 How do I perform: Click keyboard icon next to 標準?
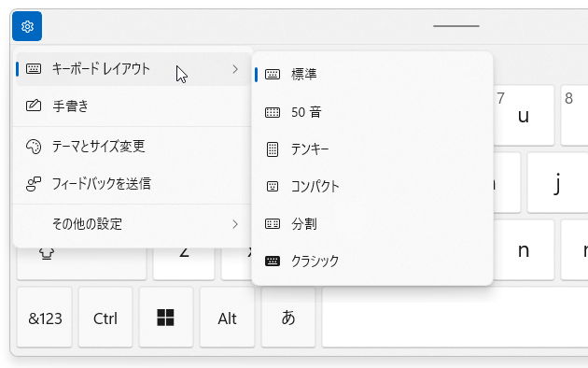click(x=273, y=75)
